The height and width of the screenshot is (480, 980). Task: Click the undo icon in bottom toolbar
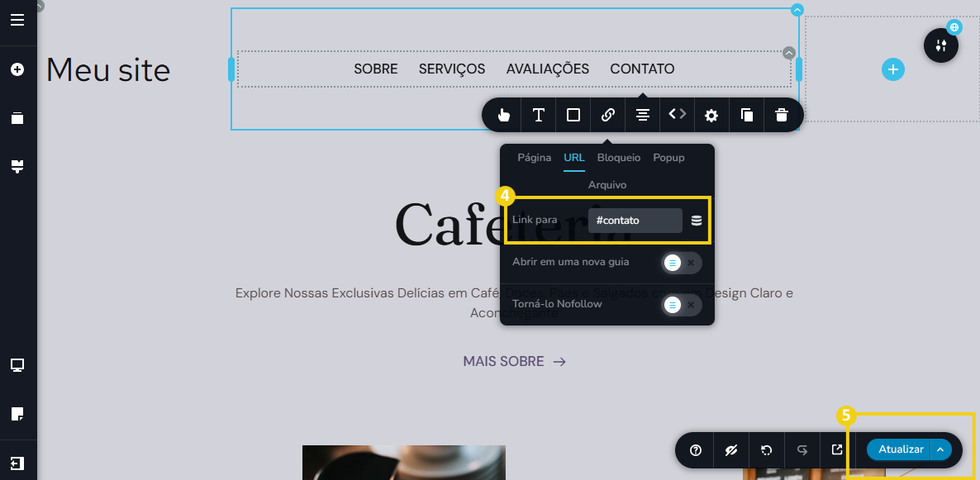(x=766, y=450)
